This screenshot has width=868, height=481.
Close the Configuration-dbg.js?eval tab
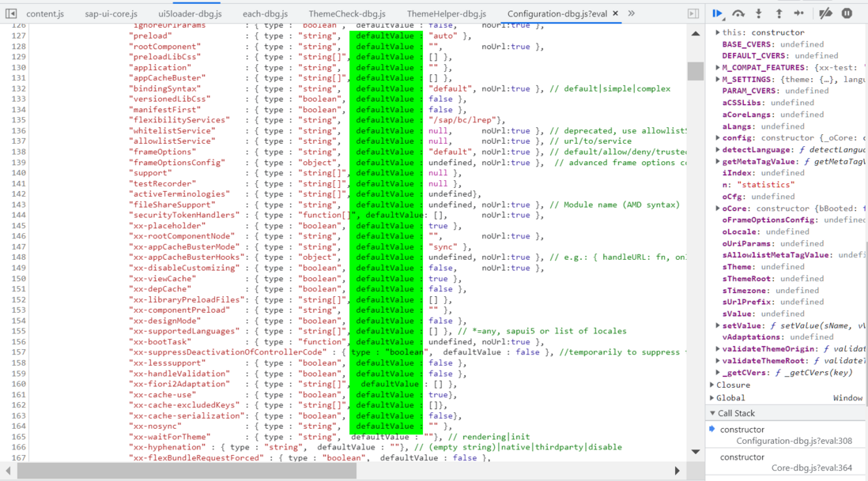[616, 13]
